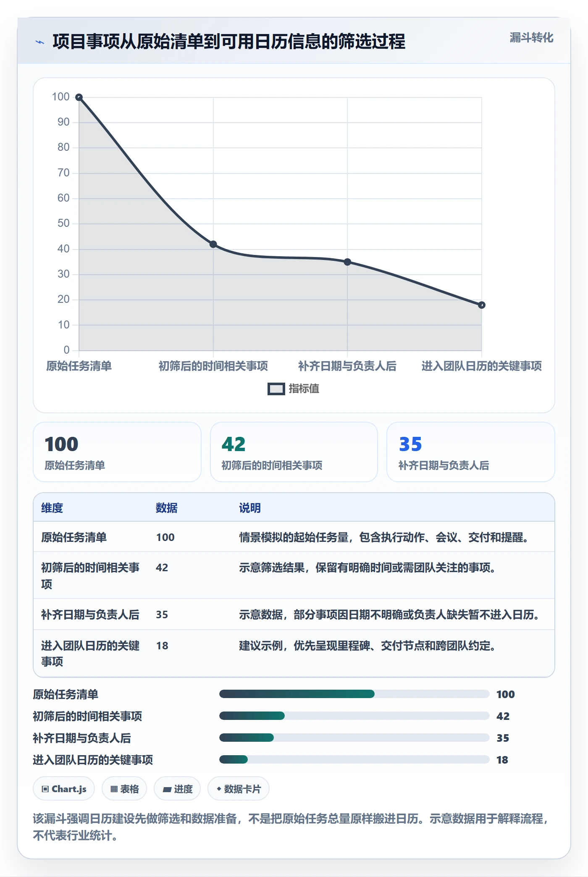588x877 pixels.
Task: Click the x-axis label 补齐日期与负责人后
Action: [x=347, y=366]
